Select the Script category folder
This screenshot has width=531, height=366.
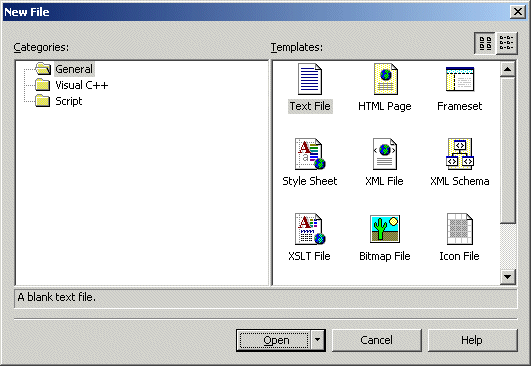59,101
